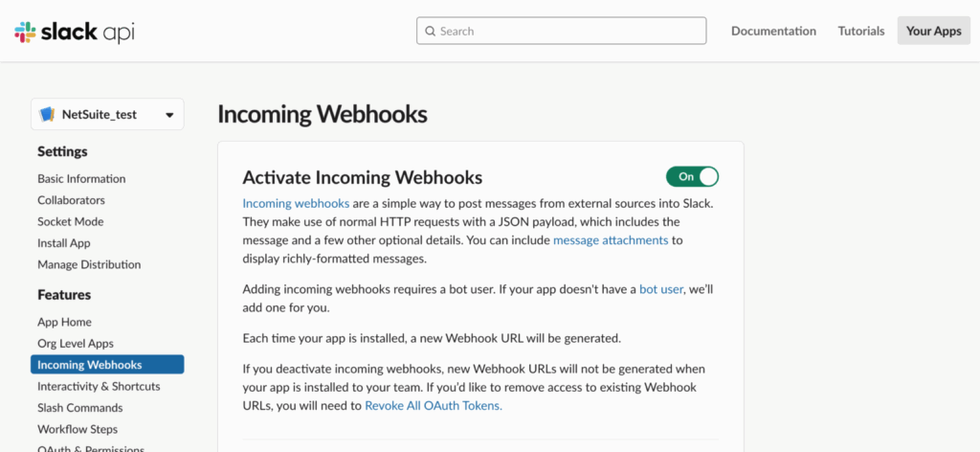The height and width of the screenshot is (452, 980).
Task: Select Interactivity & Shortcuts feature
Action: click(99, 386)
